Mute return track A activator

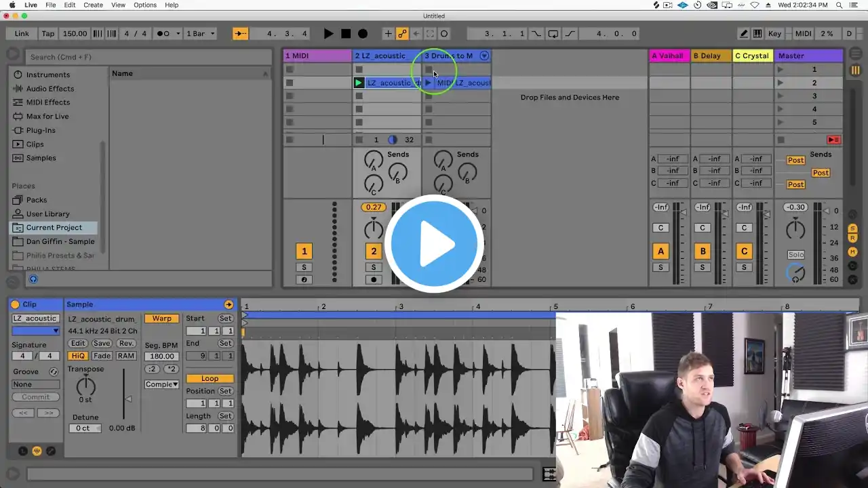coord(660,251)
